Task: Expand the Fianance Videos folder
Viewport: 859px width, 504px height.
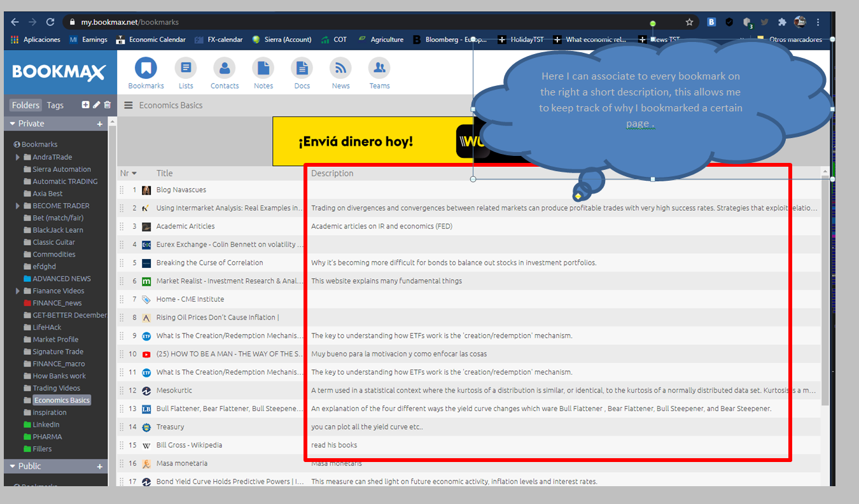Action: [18, 291]
